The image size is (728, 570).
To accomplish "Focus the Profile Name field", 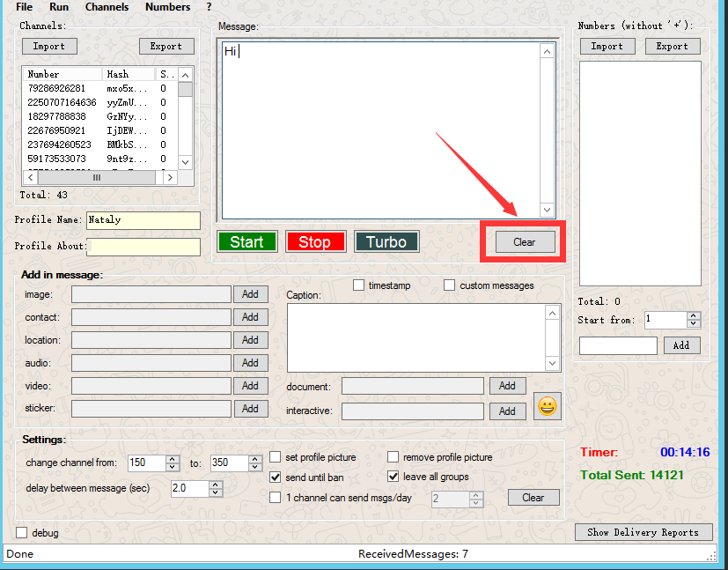I will (143, 220).
